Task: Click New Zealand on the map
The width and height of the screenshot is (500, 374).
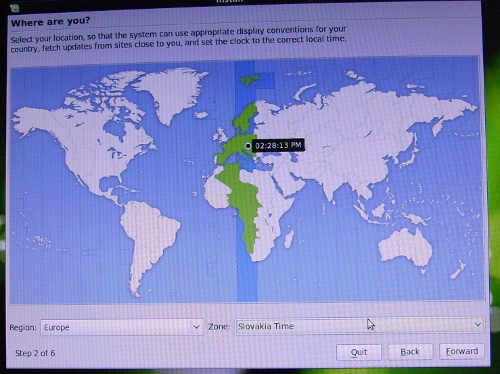Action: [458, 271]
